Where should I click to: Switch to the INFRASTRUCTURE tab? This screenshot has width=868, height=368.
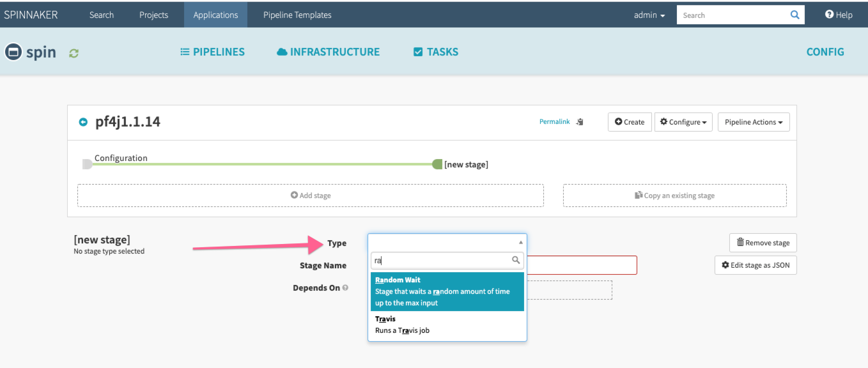click(x=329, y=52)
